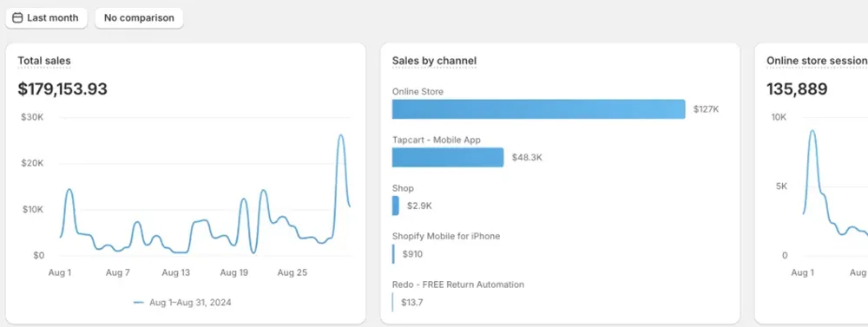Click the $179,153.93 total sales figure
Viewport: 868px width, 327px height.
(62, 89)
